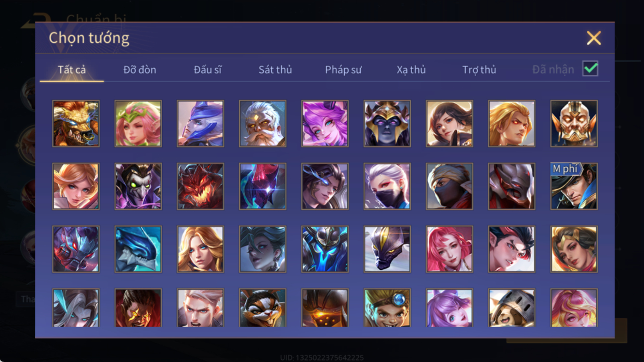Filter heroes by Pháp sư tab
Screen dimensions: 644x362
[x=343, y=70]
